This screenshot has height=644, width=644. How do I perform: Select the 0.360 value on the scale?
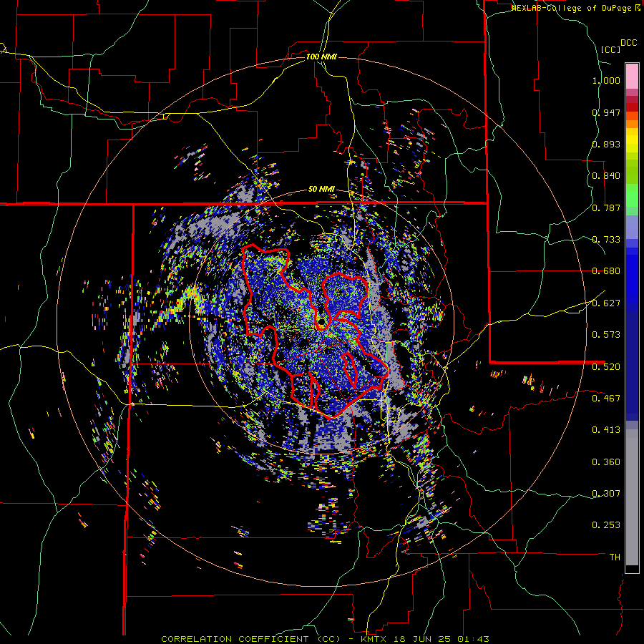click(x=606, y=462)
